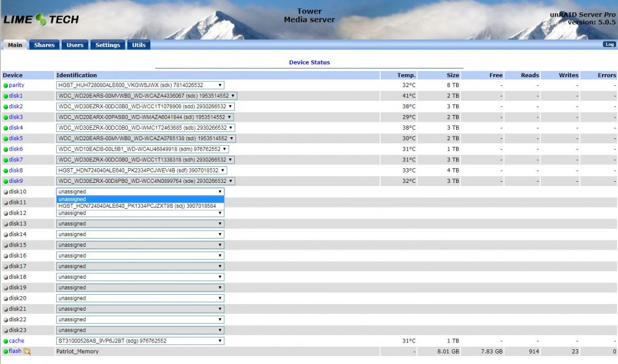Switch to the Shares tab
The height and width of the screenshot is (364, 618).
[44, 45]
